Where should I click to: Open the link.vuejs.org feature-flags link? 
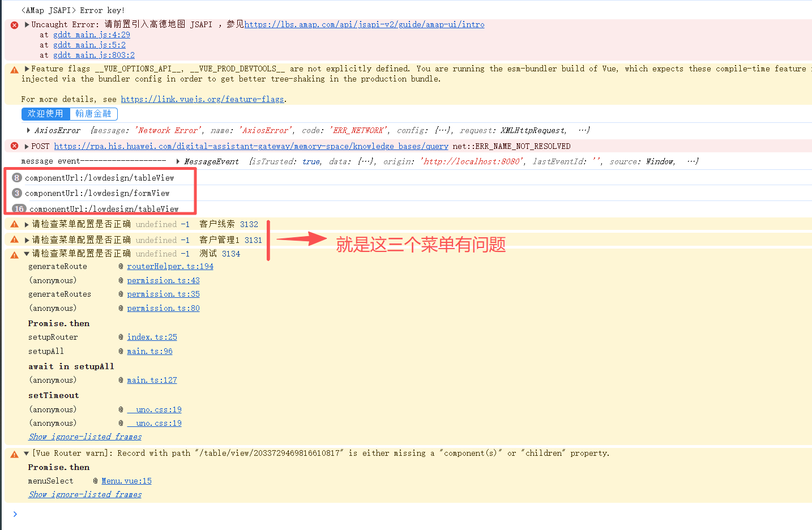tap(202, 99)
